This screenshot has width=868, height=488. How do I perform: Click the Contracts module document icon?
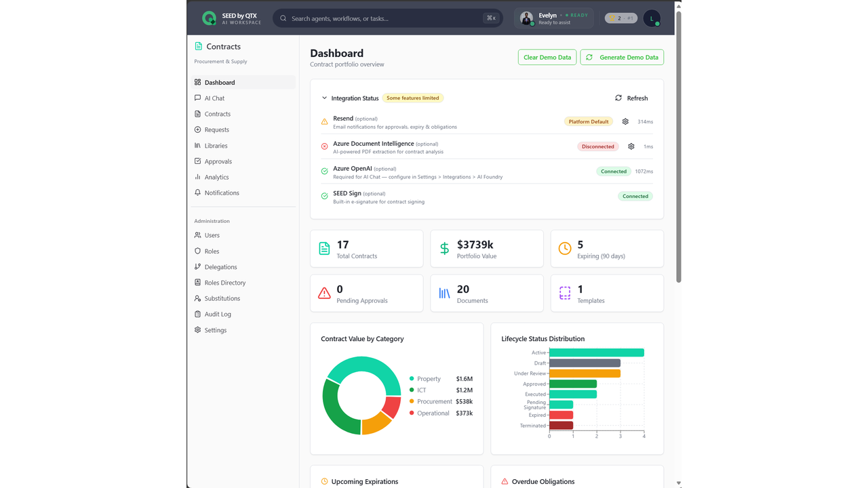198,46
